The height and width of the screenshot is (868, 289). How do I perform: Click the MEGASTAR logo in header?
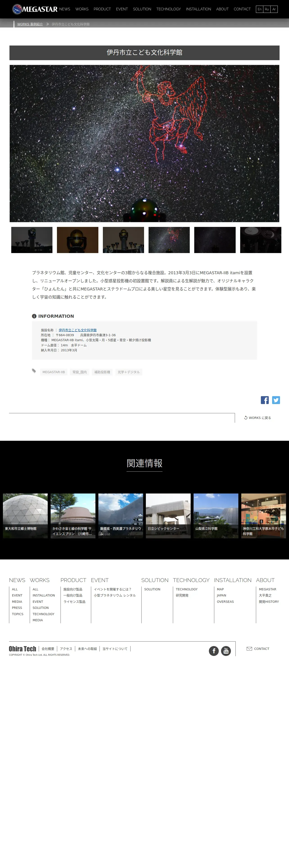35,9
